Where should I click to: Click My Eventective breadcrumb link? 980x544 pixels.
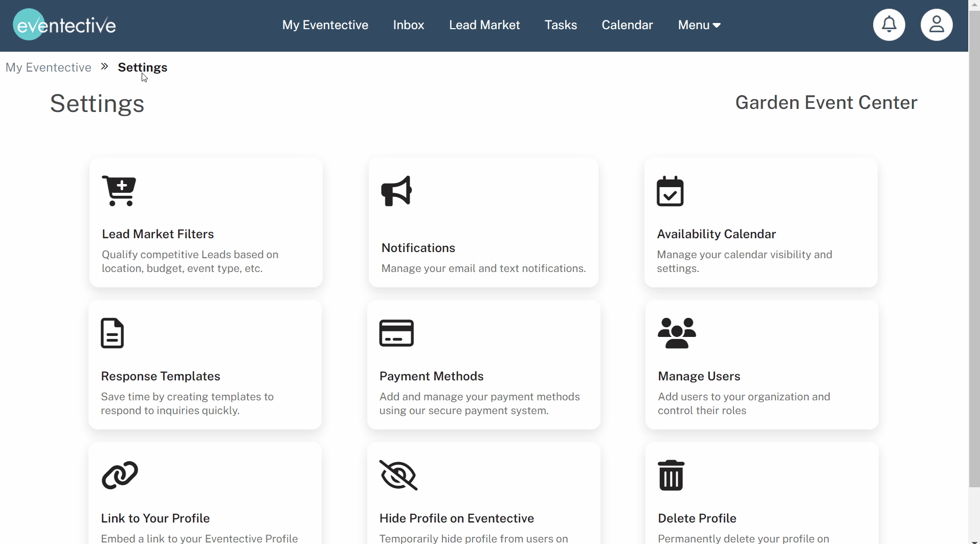49,67
